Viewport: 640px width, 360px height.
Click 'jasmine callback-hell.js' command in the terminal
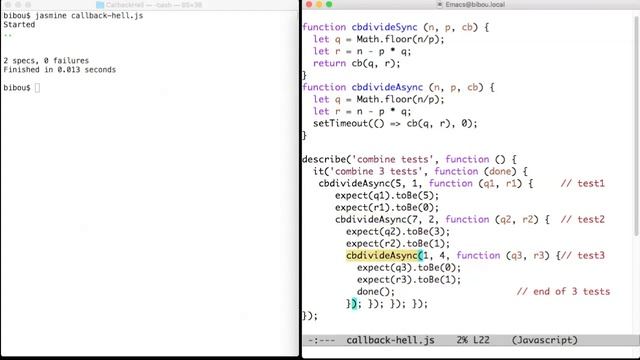pyautogui.click(x=89, y=16)
